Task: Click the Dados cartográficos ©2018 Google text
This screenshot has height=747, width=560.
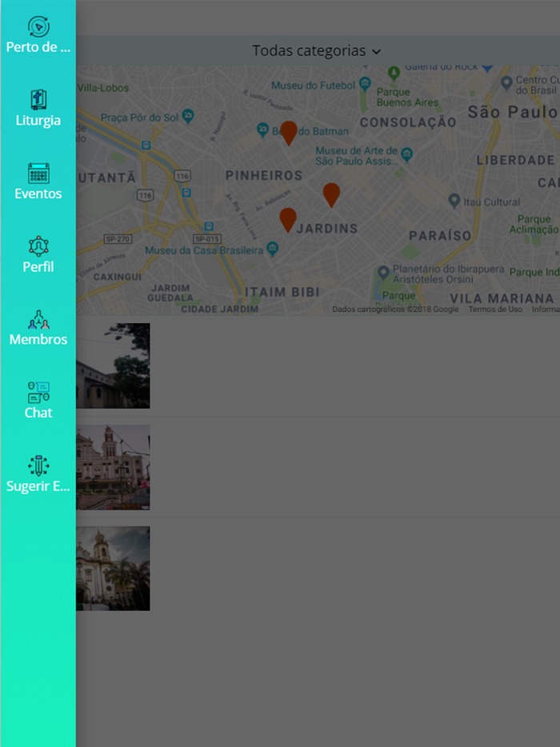Action: click(x=395, y=310)
